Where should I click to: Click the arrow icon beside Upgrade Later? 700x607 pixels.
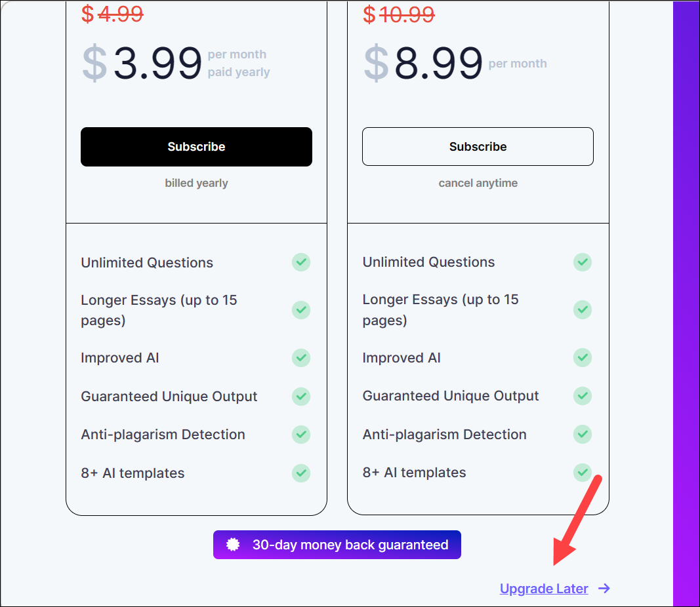click(x=604, y=588)
